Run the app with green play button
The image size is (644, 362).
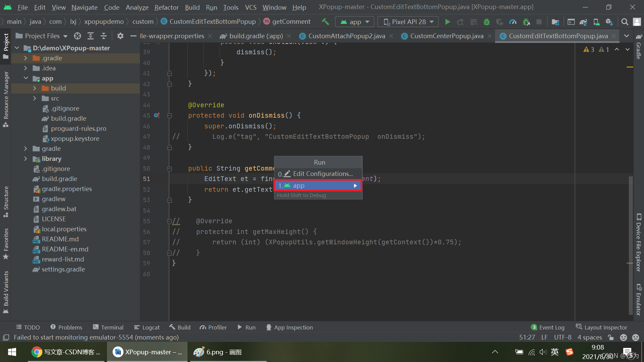tap(447, 22)
